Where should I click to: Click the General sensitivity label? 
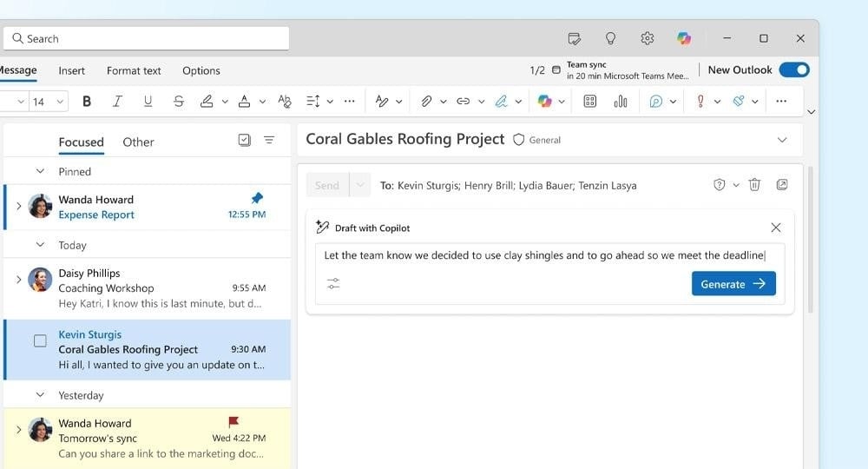click(537, 140)
